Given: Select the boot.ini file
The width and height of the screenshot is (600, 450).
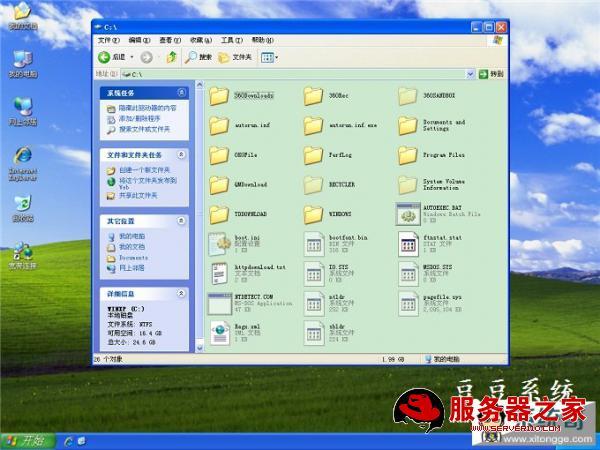Looking at the screenshot, I should [234, 244].
